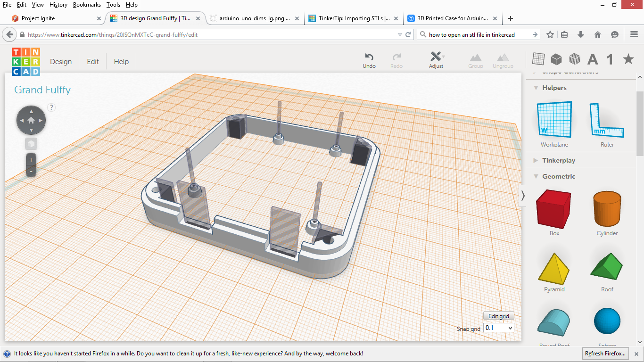The image size is (644, 362).
Task: Open the Firefox File menu
Action: (x=7, y=5)
